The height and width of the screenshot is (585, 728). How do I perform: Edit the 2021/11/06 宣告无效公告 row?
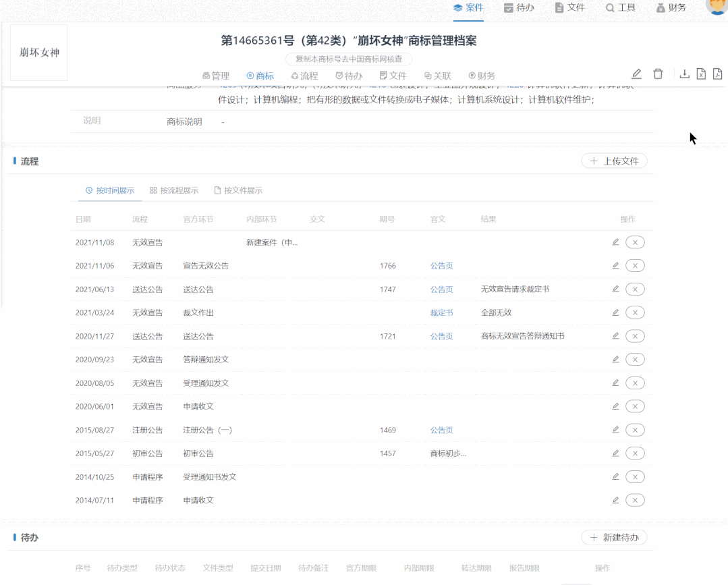(615, 266)
